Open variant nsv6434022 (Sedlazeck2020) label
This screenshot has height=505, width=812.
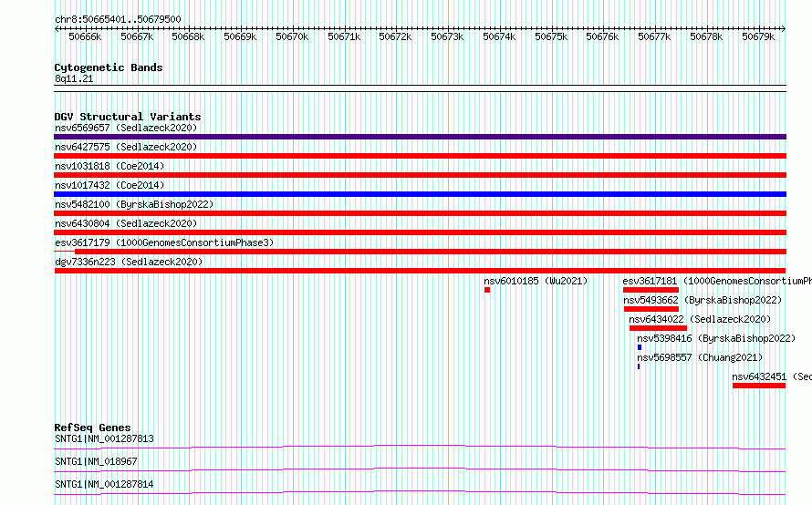[700, 319]
